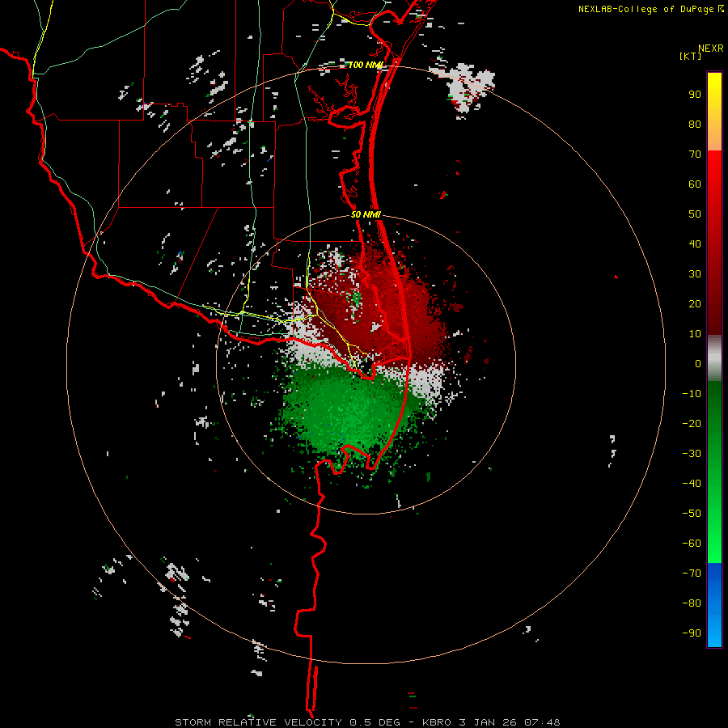
Task: Click the NEXR label above the color bar
Action: click(710, 49)
